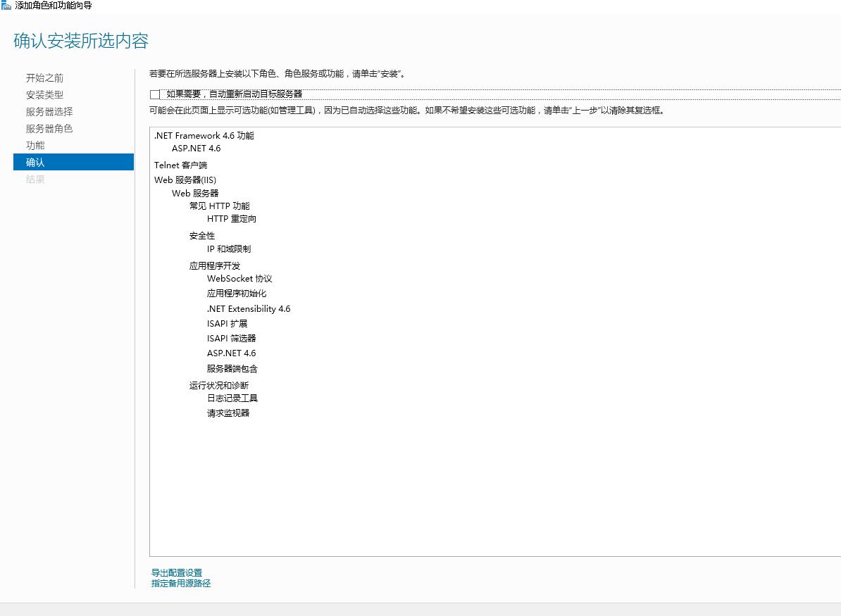The image size is (841, 616).
Task: Click the WebSocket 协议 item
Action: tap(239, 279)
